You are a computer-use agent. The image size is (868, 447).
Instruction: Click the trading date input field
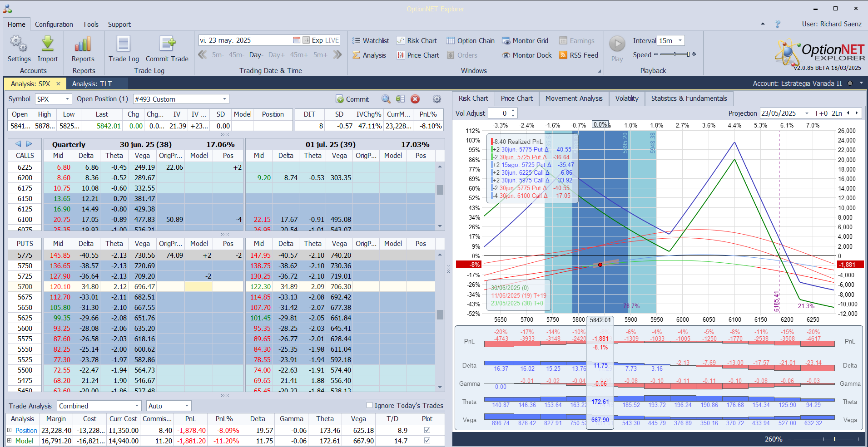click(x=245, y=40)
